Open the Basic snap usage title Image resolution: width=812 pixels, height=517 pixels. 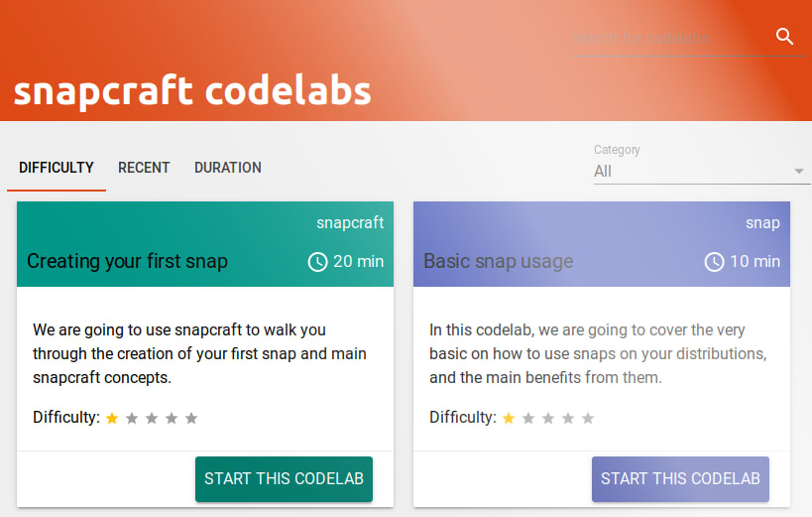(x=498, y=261)
